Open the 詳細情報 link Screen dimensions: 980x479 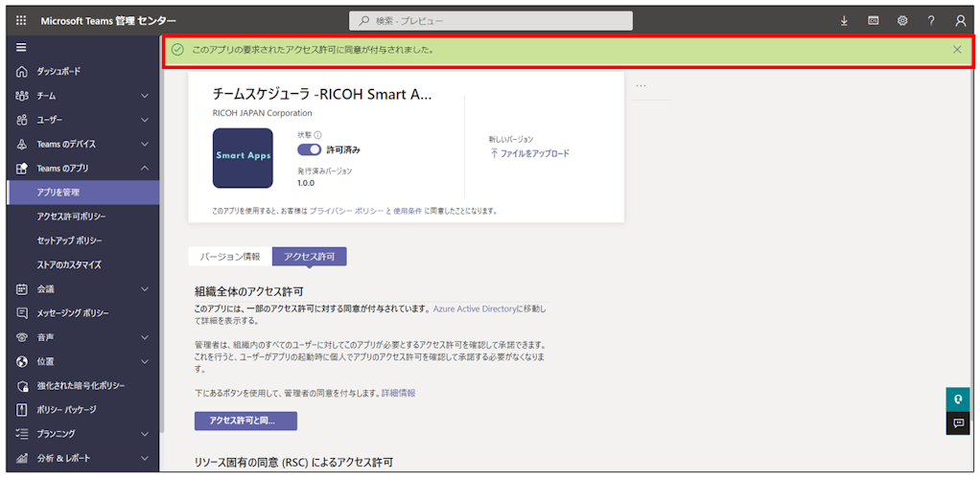pos(399,393)
